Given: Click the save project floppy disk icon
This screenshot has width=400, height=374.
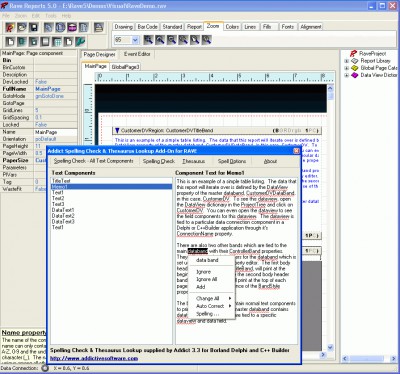Looking at the screenshot, I should (33, 27).
